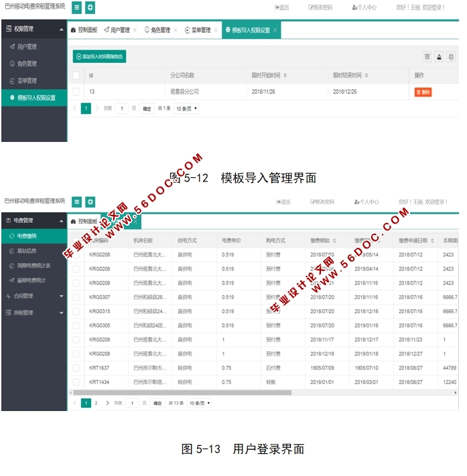The height and width of the screenshot is (476, 467).
Task: Click the horizontal scrollbar under the electricity fee table
Action: tap(182, 393)
